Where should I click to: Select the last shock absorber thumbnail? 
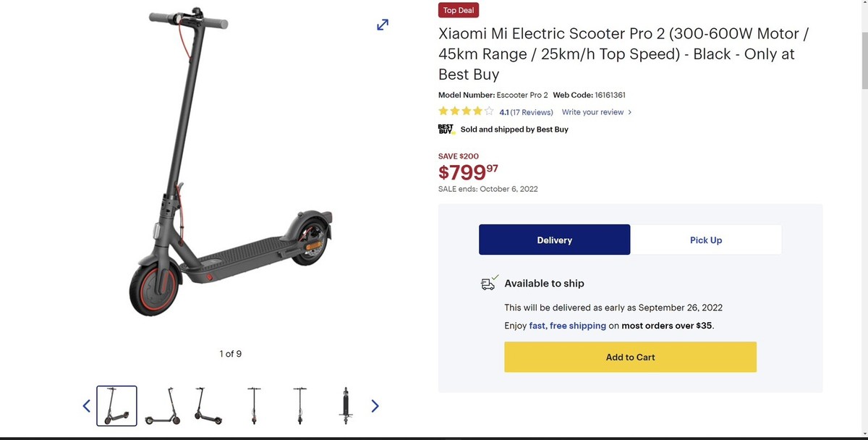coord(345,405)
